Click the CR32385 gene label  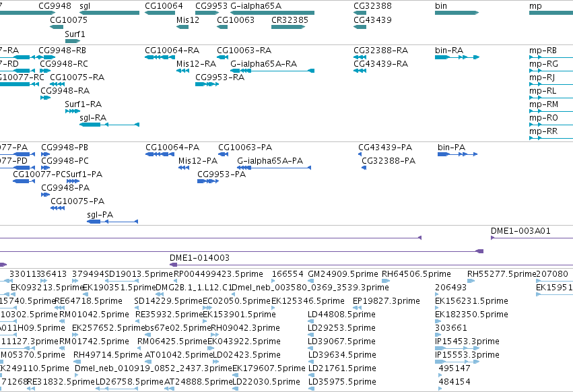290,20
